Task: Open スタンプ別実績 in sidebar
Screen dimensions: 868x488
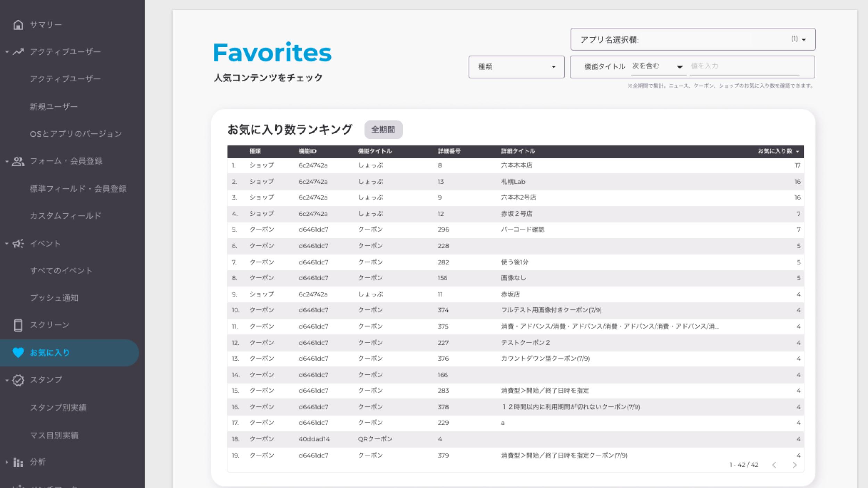Action: [58, 407]
